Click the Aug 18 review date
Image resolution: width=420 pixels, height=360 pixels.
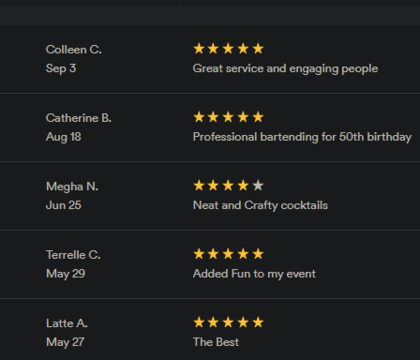[63, 137]
